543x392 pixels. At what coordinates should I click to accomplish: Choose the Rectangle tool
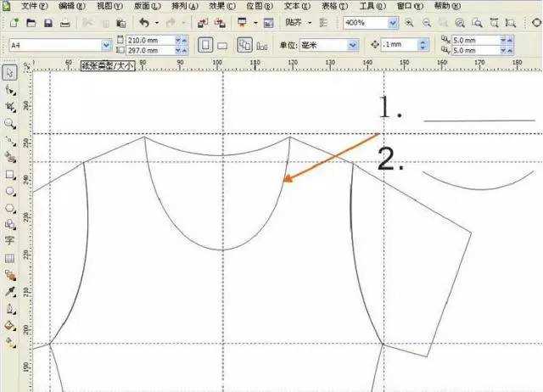pyautogui.click(x=10, y=174)
